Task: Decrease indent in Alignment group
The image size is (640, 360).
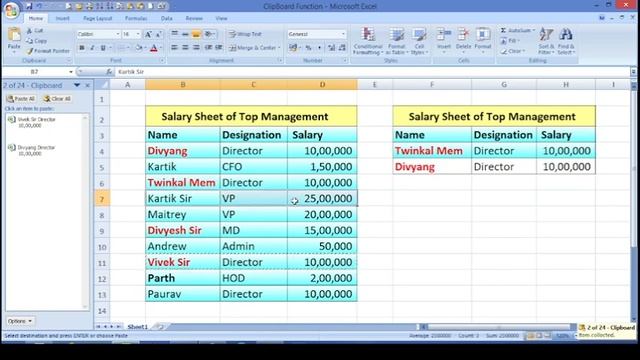Action: (209, 48)
